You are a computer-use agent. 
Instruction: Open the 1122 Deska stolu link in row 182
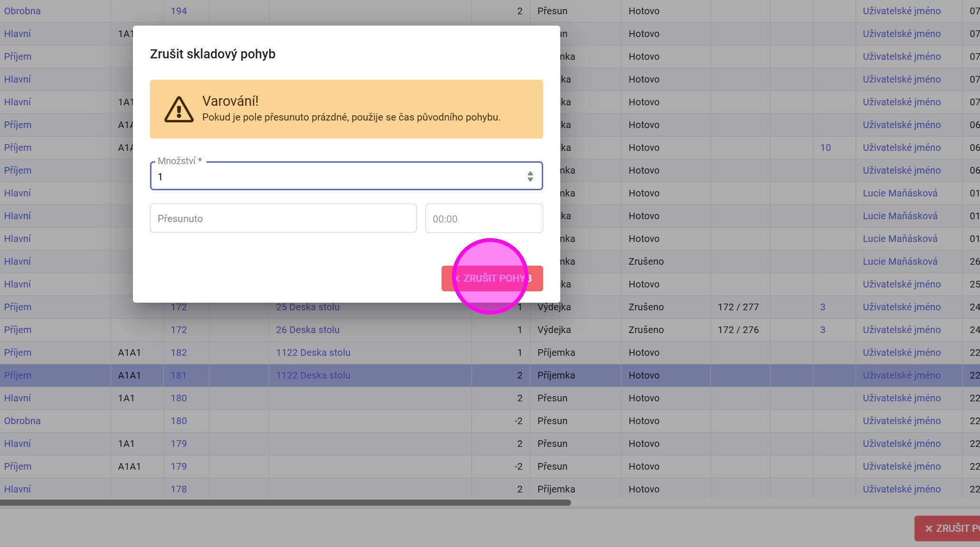pos(313,353)
